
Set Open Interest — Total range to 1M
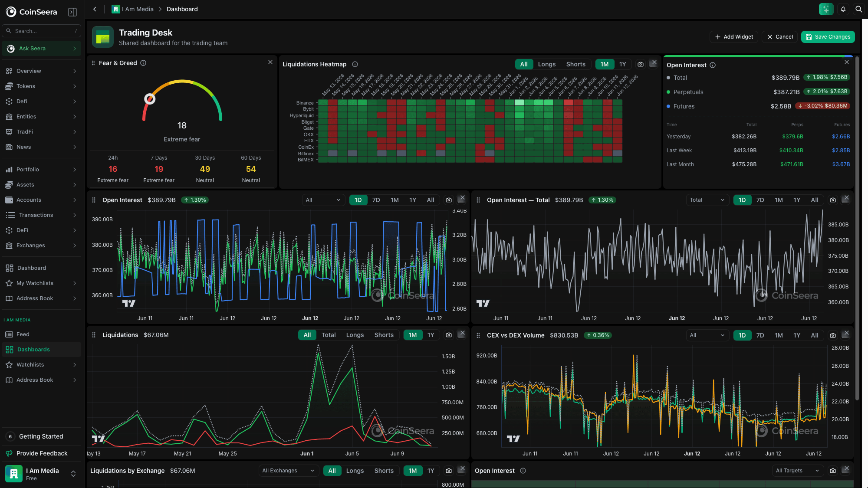tap(779, 200)
